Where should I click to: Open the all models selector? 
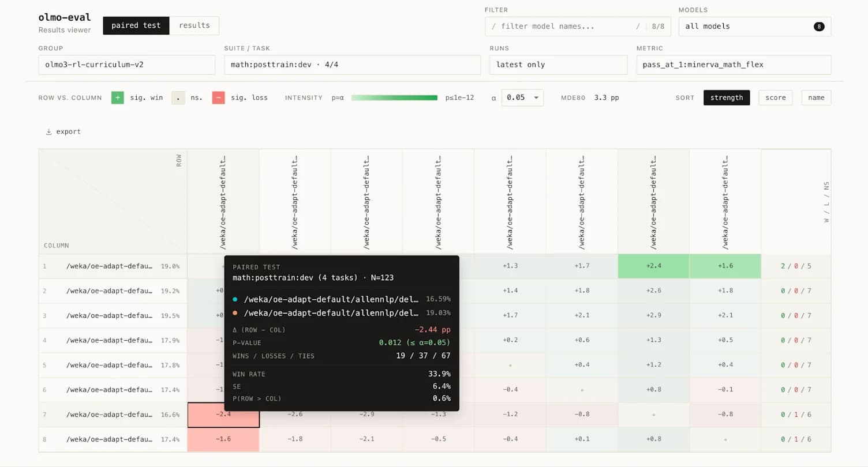pyautogui.click(x=754, y=27)
